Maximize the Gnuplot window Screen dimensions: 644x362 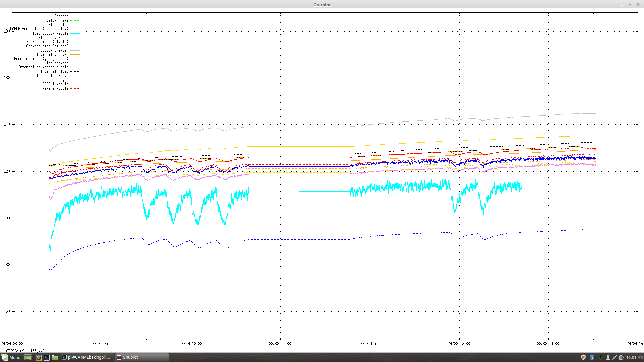630,4
